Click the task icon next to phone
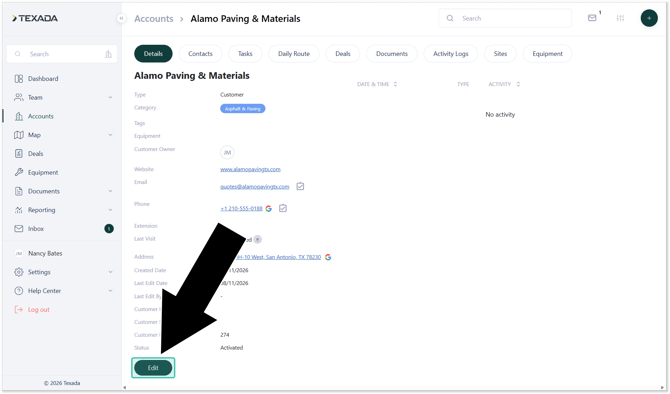 [x=283, y=208]
